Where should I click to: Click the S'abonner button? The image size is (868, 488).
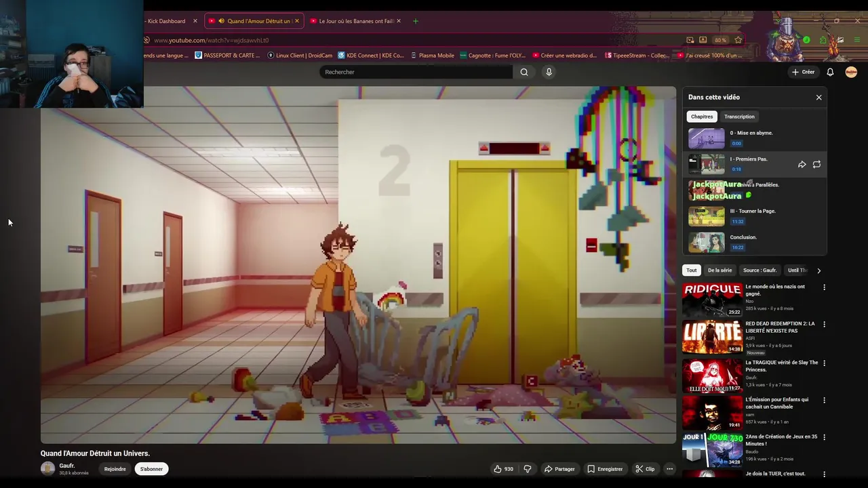point(151,469)
